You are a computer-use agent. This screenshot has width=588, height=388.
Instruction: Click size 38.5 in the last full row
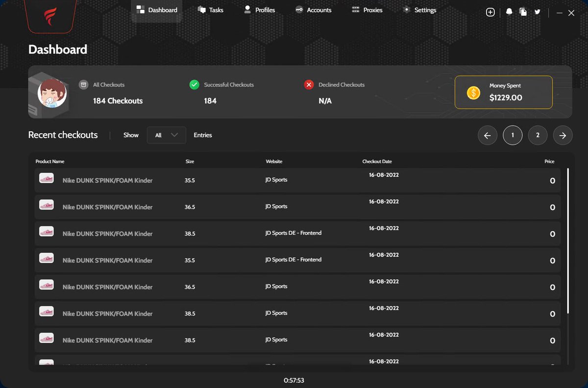tap(190, 340)
